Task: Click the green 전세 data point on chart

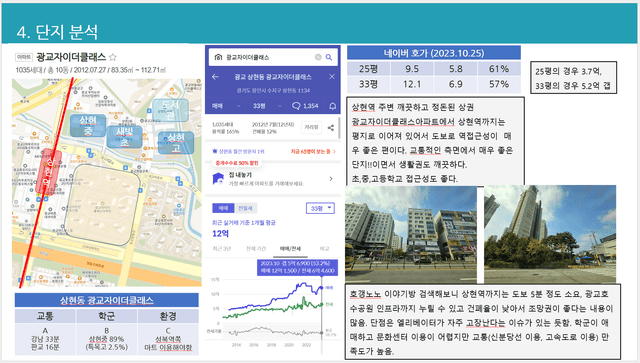Action: coord(321,304)
